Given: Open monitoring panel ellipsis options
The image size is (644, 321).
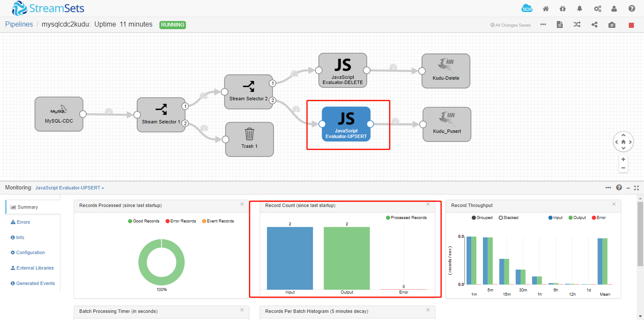Looking at the screenshot, I should tap(608, 188).
